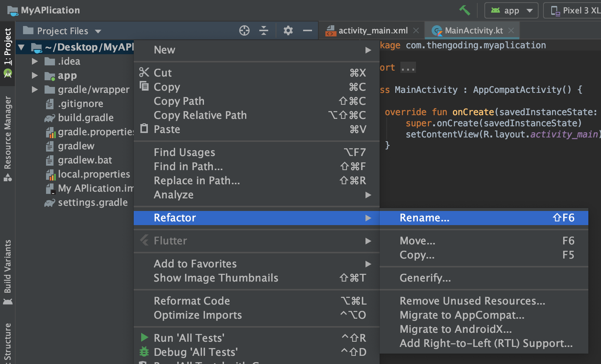Select Rename... in Refactor submenu
Viewport: 601px width, 364px height.
point(484,218)
